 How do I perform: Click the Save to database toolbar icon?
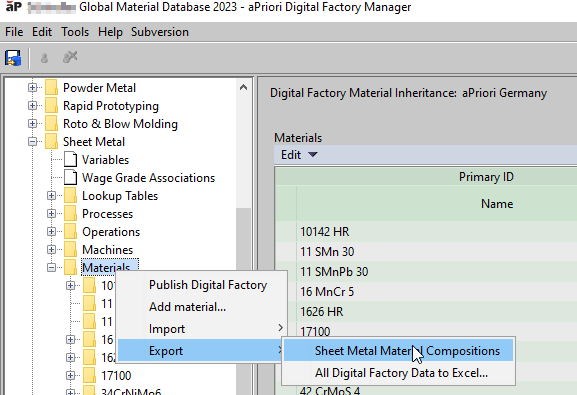tap(13, 58)
